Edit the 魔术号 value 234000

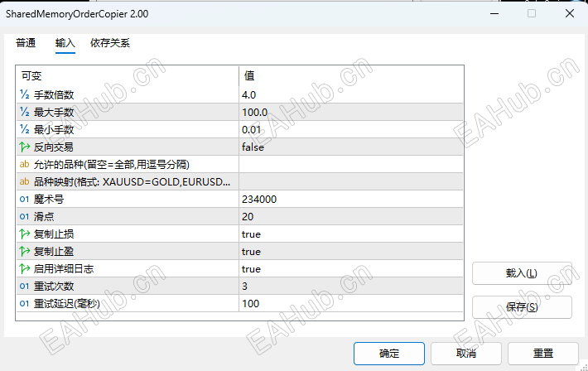(x=350, y=200)
